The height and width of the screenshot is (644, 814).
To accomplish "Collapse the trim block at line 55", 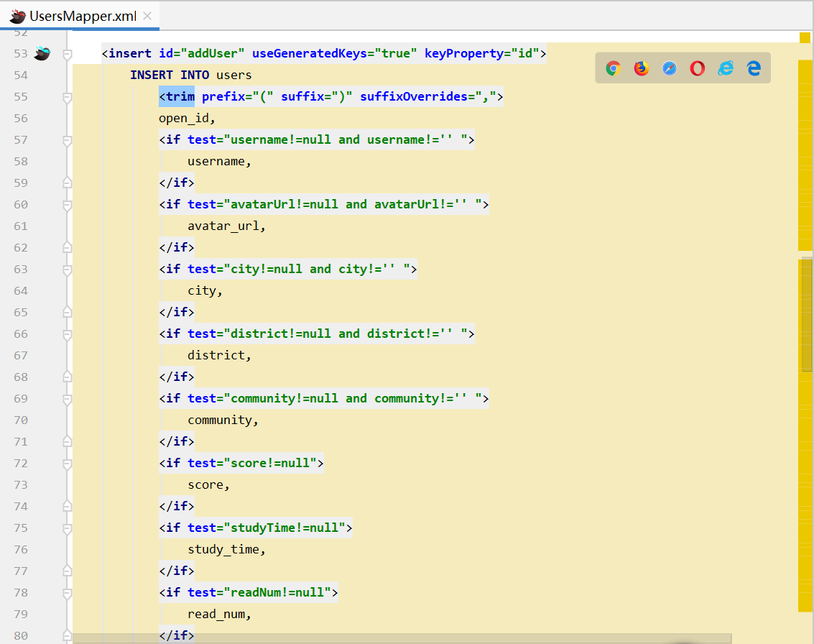I will click(67, 97).
